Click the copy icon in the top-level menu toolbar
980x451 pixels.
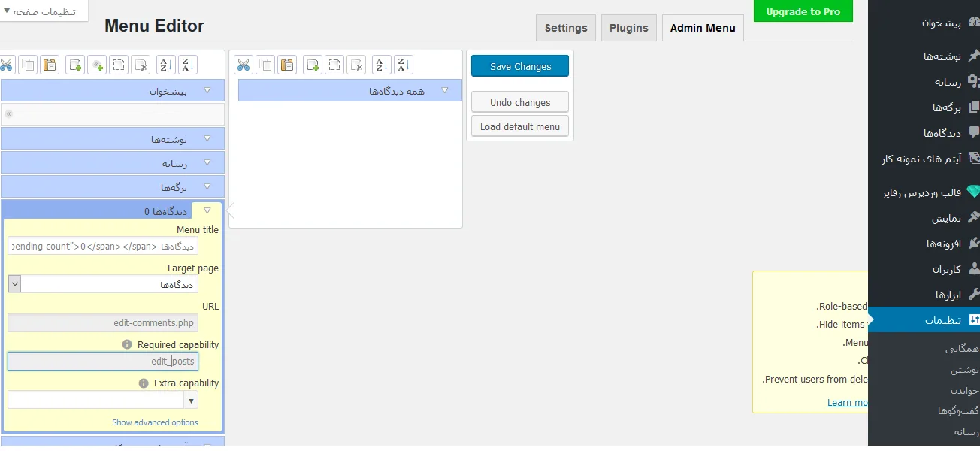(28, 65)
